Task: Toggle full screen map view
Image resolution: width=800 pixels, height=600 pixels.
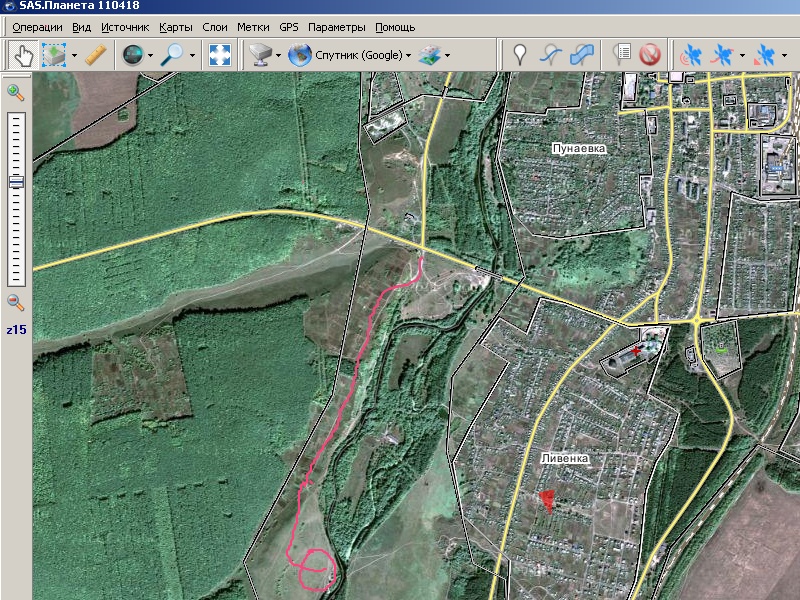Action: tap(220, 54)
